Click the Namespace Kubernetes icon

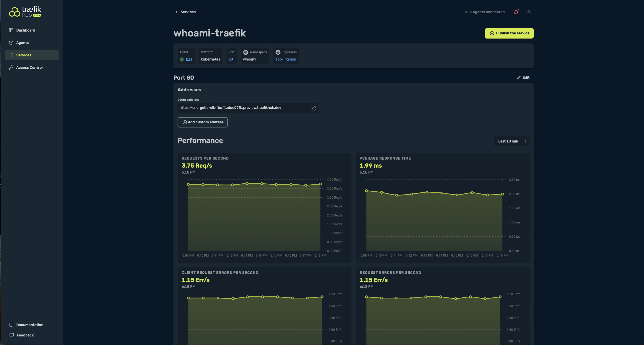click(x=246, y=52)
